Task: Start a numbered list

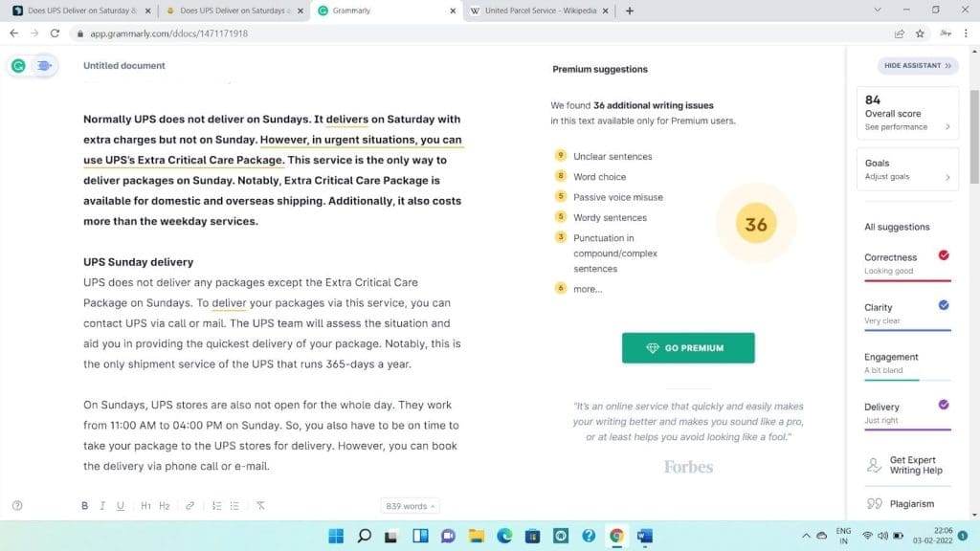Action: 216,505
